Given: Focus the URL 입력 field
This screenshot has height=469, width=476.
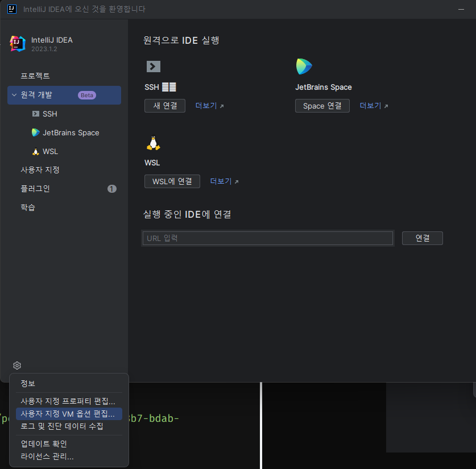Looking at the screenshot, I should [268, 238].
